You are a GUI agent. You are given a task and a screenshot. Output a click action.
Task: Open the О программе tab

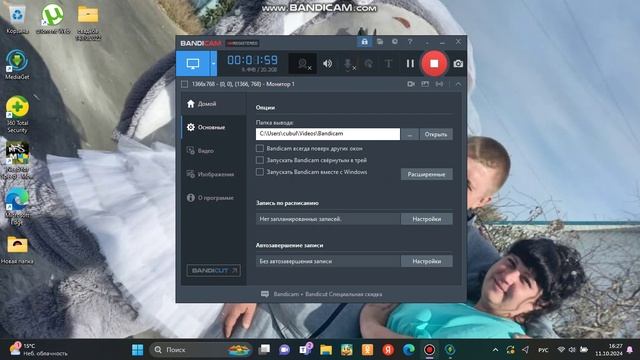coord(213,198)
